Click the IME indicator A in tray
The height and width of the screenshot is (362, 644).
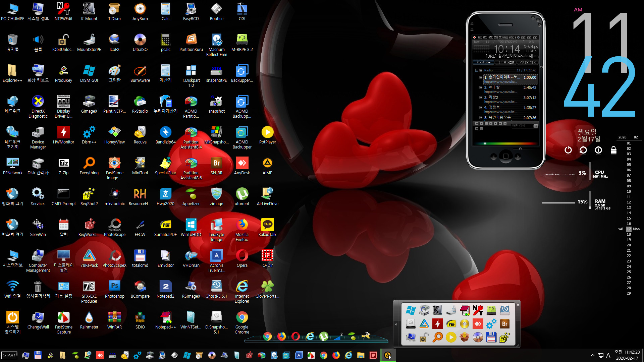click(608, 355)
